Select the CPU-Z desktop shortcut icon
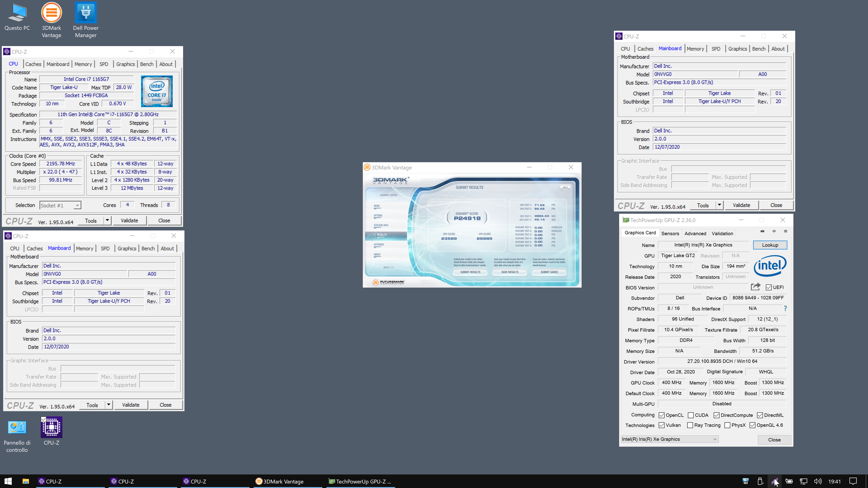 (x=51, y=432)
